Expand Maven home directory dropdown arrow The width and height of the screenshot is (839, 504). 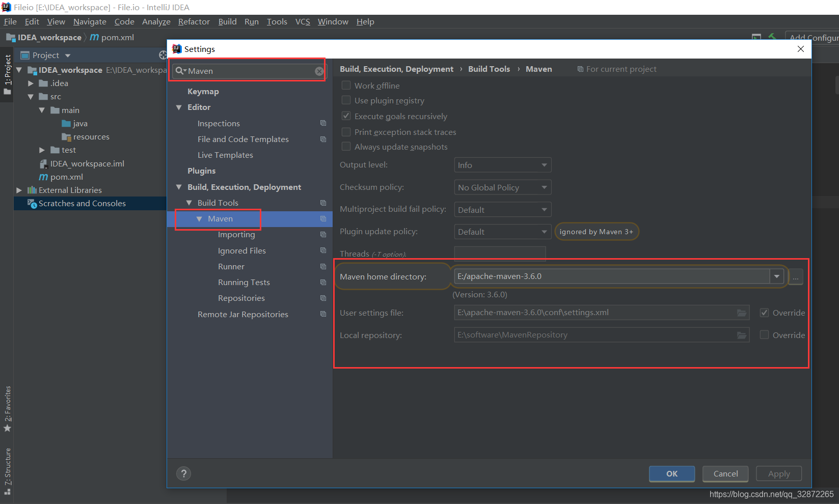pos(776,276)
